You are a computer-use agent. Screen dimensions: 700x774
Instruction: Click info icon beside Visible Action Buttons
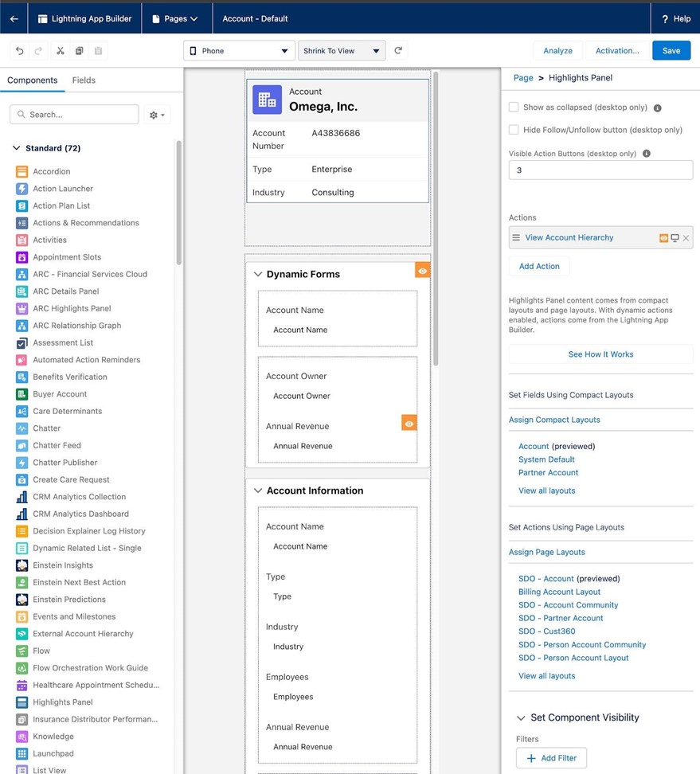646,154
